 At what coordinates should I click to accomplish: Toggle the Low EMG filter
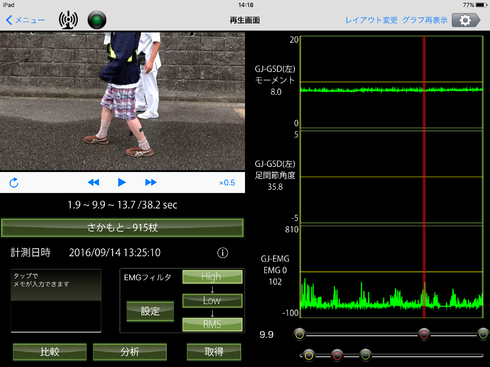coord(212,300)
